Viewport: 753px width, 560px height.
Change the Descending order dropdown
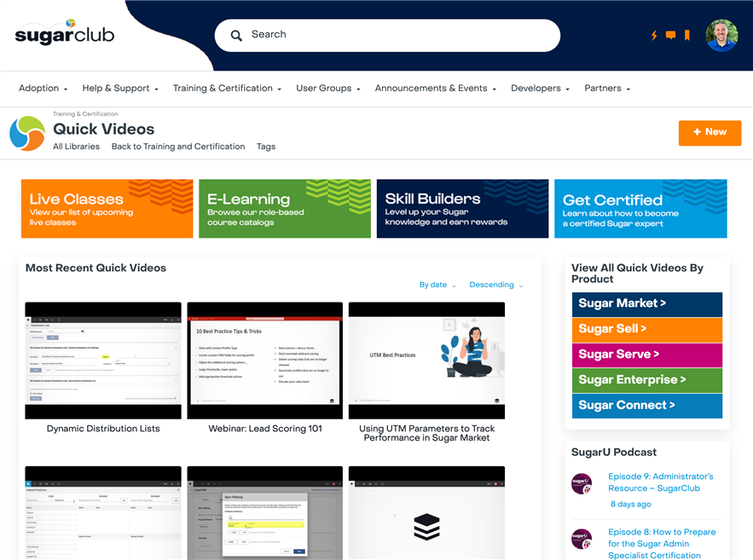(496, 285)
